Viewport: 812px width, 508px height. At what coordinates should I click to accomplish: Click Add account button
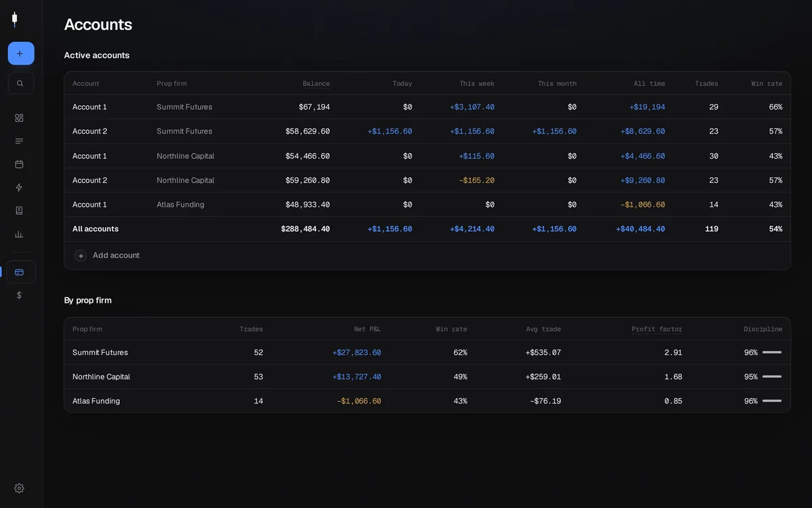pyautogui.click(x=108, y=255)
